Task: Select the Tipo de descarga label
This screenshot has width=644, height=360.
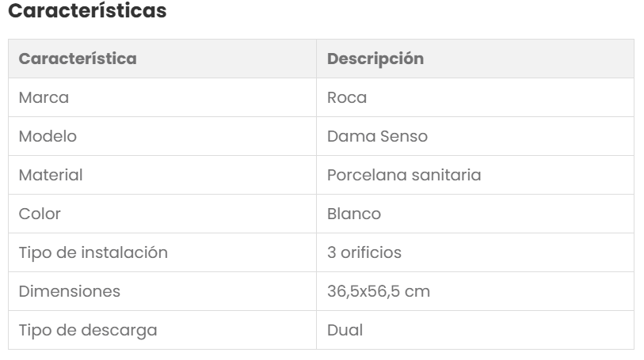Action: pos(87,331)
